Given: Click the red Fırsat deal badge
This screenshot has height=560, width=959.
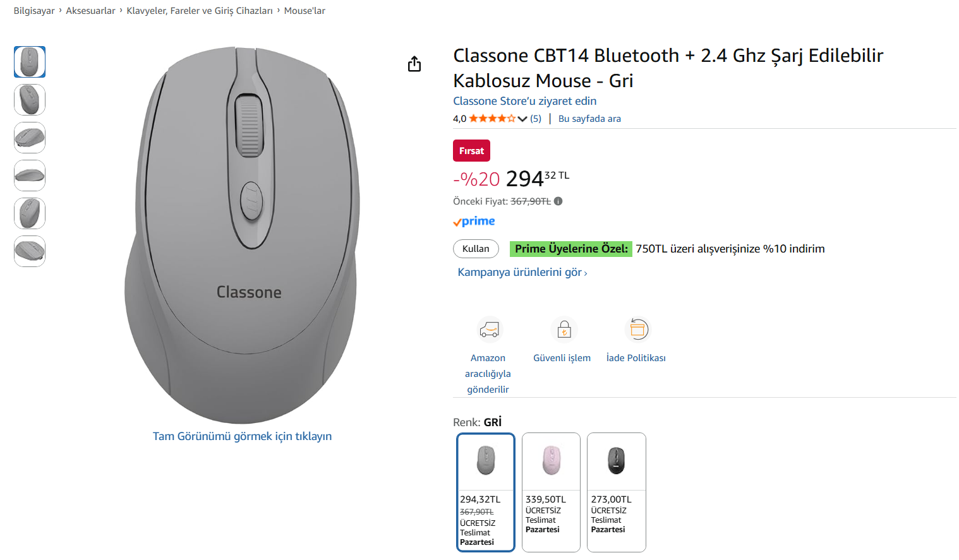Looking at the screenshot, I should tap(471, 151).
